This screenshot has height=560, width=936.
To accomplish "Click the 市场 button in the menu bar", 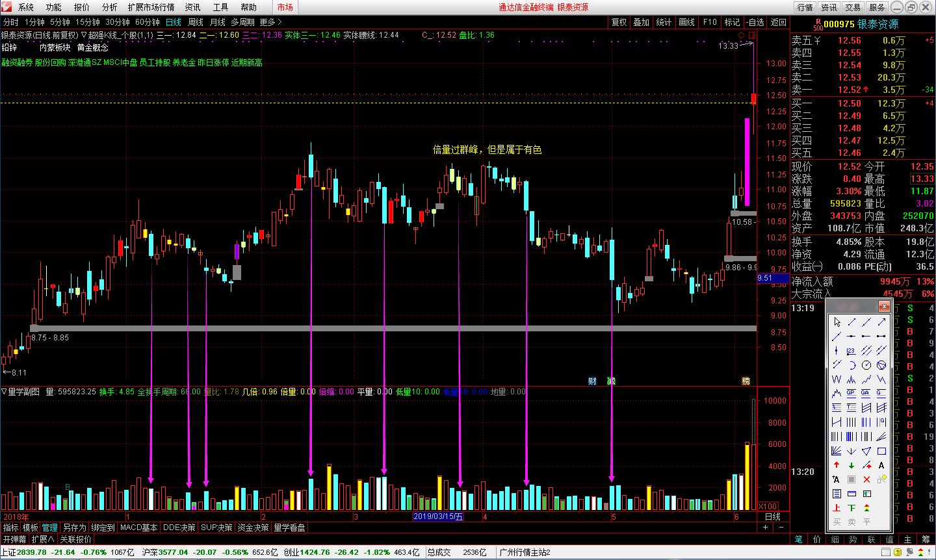I will [285, 7].
